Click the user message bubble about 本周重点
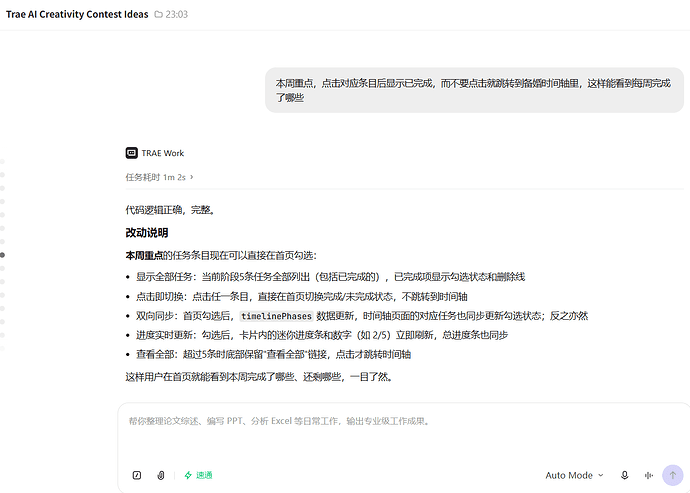Screen dimensions: 690x493 [x=474, y=90]
